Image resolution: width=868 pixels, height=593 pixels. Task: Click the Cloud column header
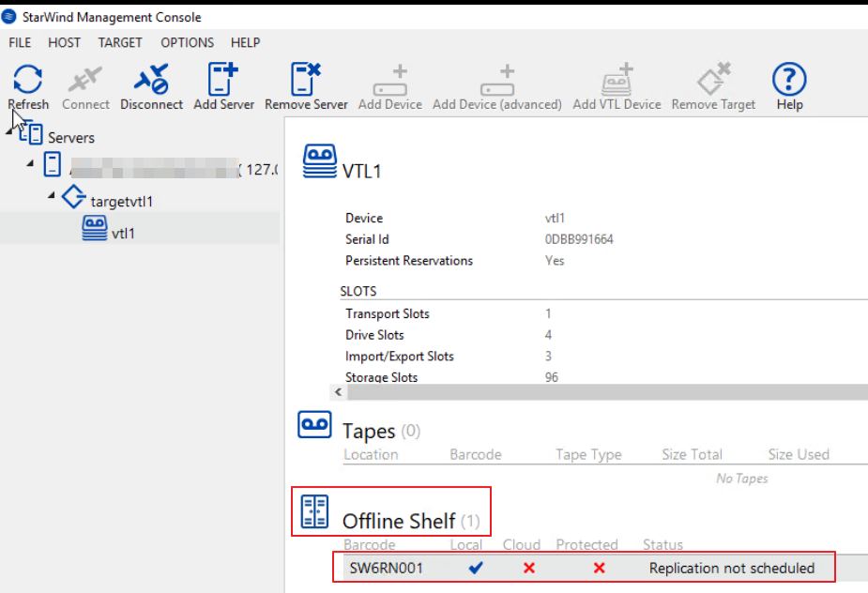[522, 544]
